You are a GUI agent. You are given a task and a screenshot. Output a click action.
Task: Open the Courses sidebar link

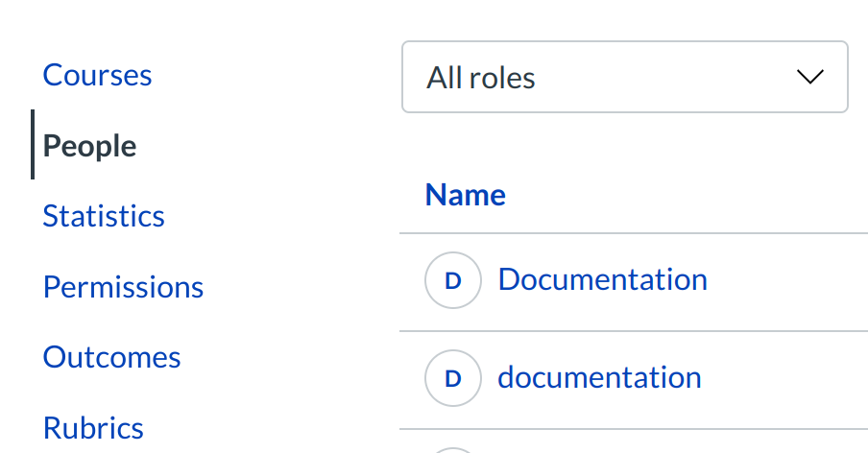(97, 75)
